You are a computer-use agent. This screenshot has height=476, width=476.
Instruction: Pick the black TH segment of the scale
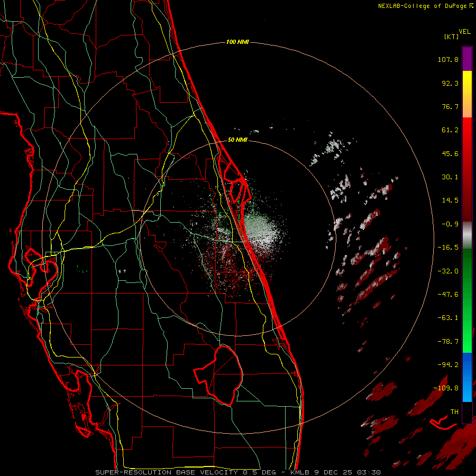467,412
